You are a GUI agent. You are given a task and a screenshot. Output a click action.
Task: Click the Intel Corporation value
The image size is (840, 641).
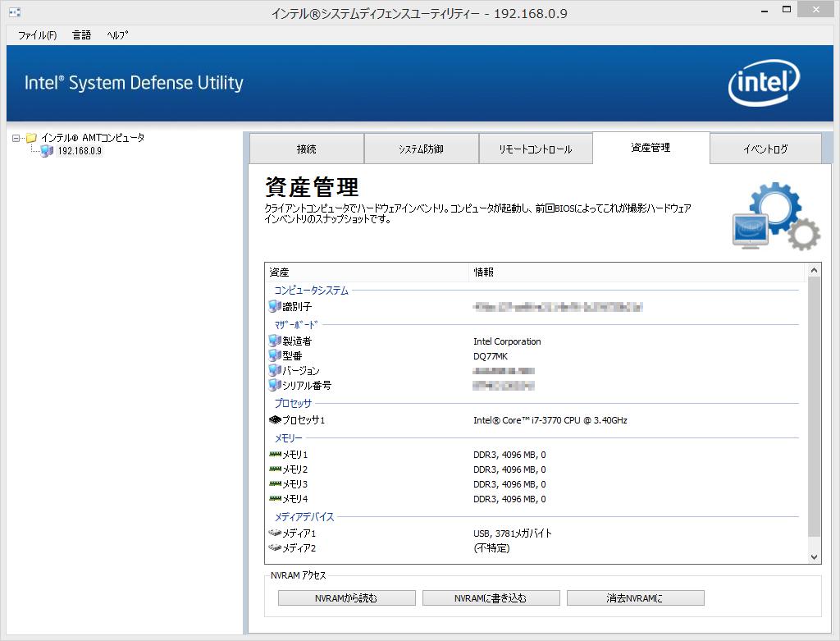(x=507, y=341)
